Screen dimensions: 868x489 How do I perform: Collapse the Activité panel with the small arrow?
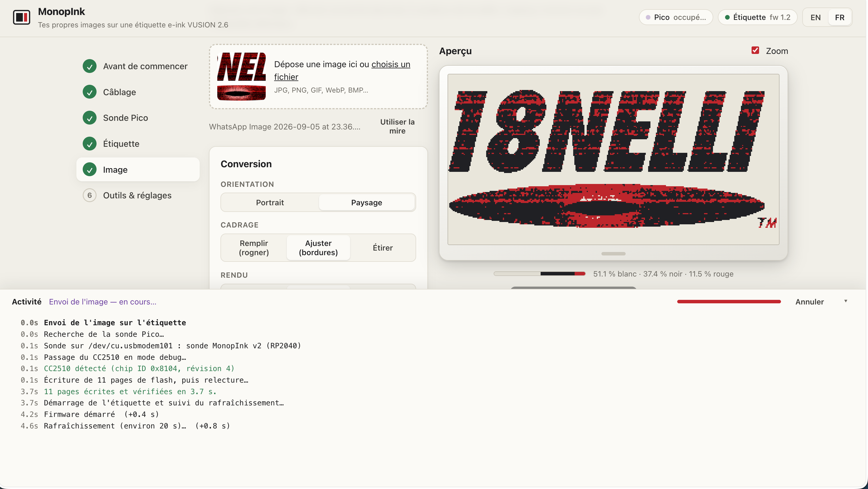846,301
